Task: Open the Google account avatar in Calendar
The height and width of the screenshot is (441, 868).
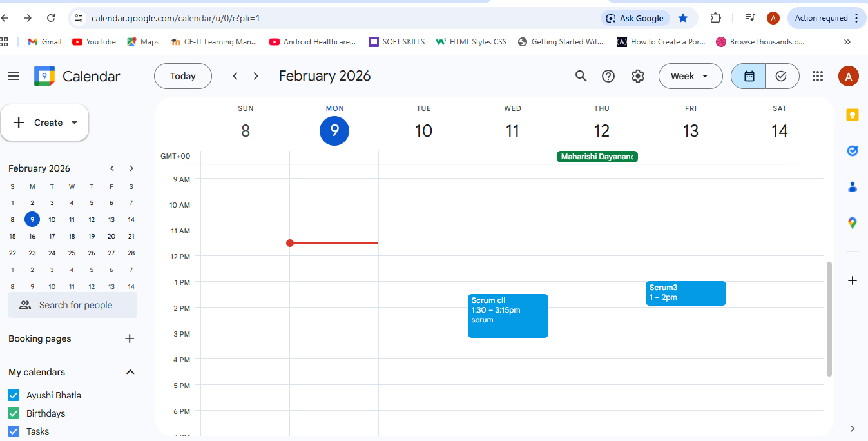Action: [849, 76]
